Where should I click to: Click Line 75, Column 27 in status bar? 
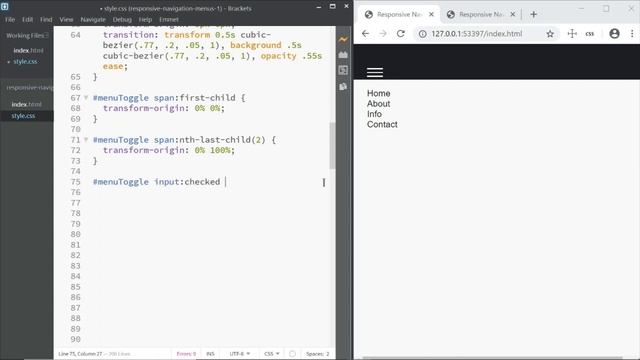[80, 354]
